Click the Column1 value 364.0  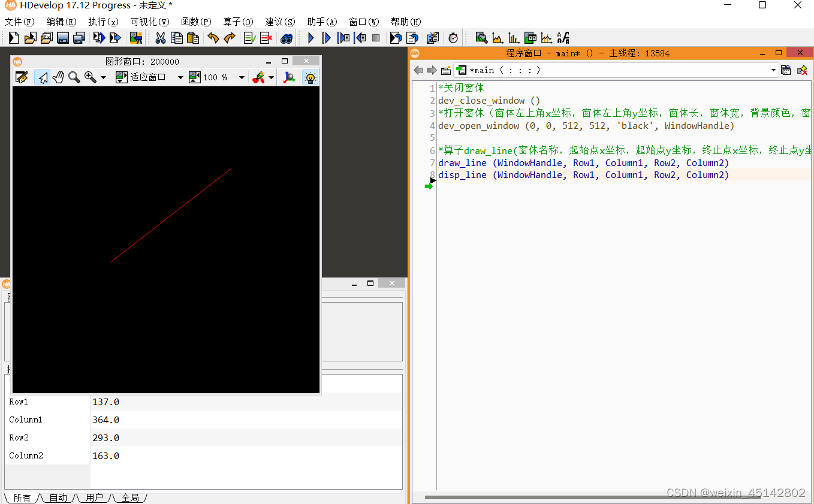coord(106,420)
